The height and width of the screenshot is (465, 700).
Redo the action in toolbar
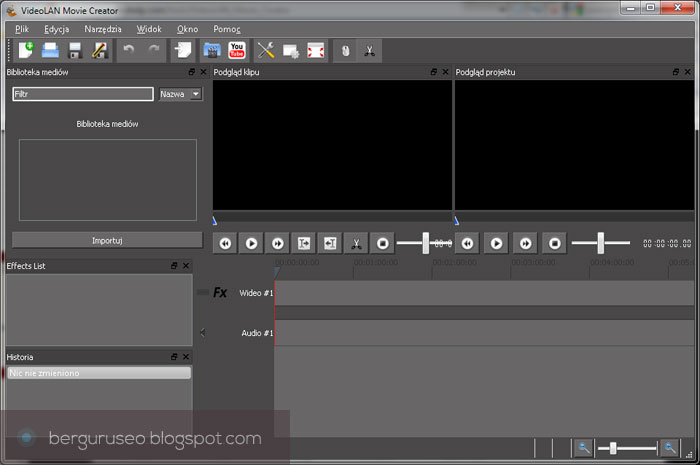(154, 50)
